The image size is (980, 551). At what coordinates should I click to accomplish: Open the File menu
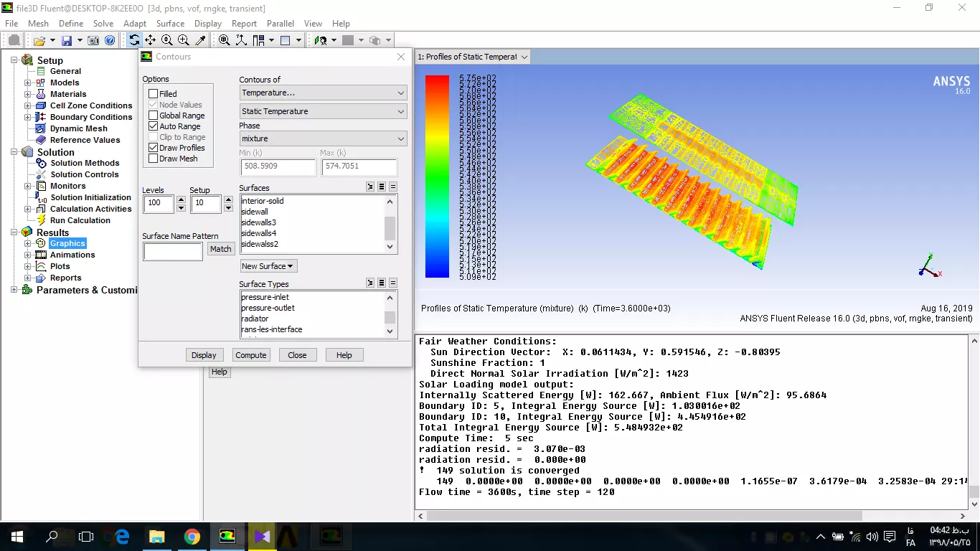click(11, 24)
